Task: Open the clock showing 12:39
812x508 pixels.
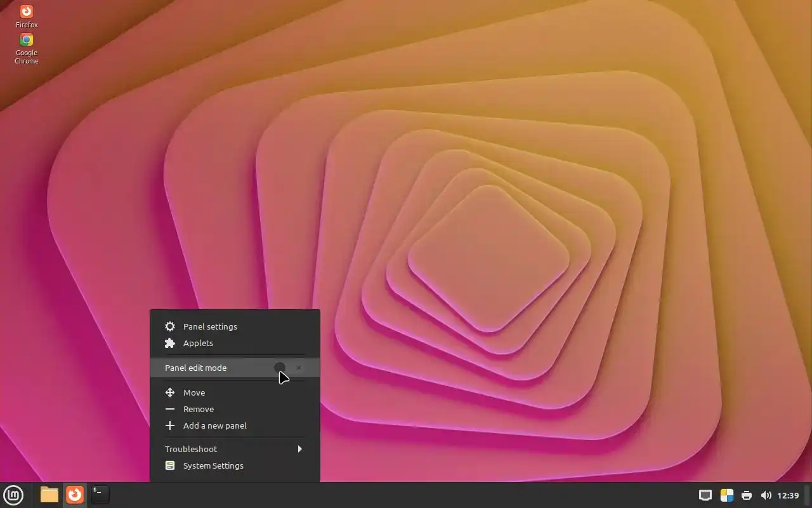Action: coord(788,495)
